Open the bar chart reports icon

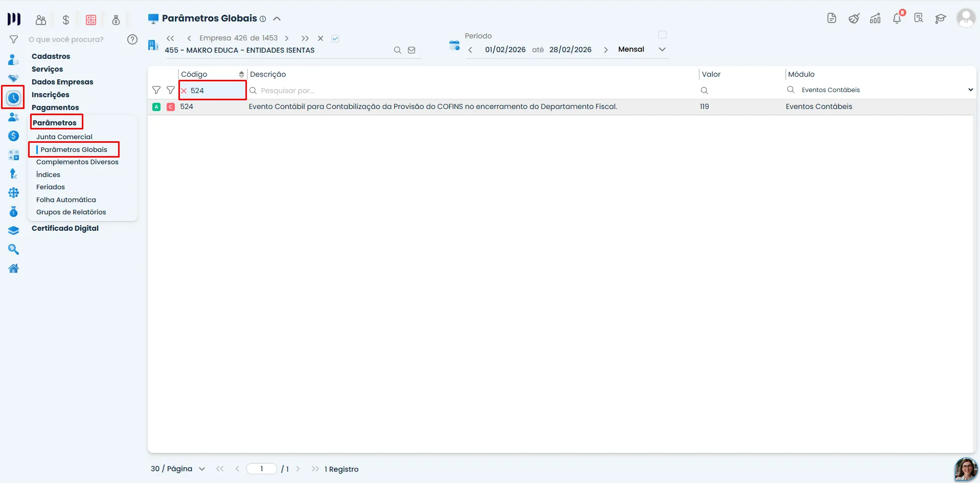(875, 18)
